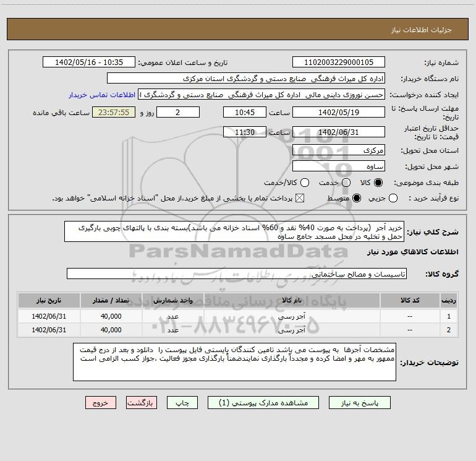Click the delivery province مرکزی field
The height and width of the screenshot is (461, 476).
coord(339,150)
